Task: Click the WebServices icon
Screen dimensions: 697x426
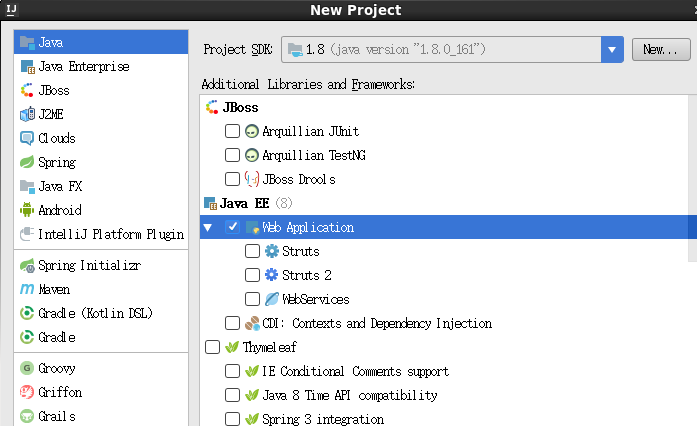Action: tap(272, 299)
